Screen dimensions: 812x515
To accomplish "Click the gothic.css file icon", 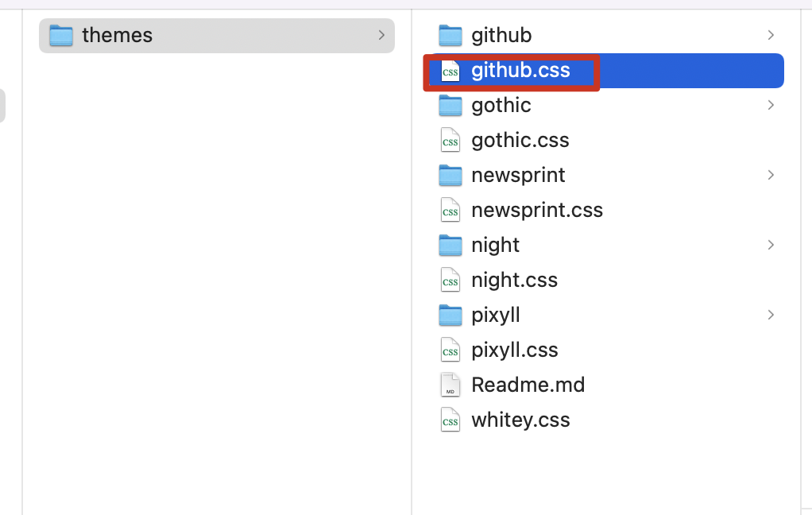I will (x=450, y=141).
